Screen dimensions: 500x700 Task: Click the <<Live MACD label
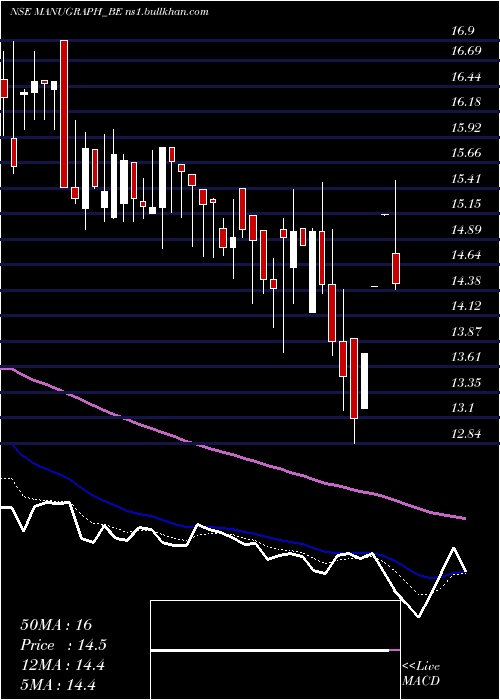[x=421, y=674]
